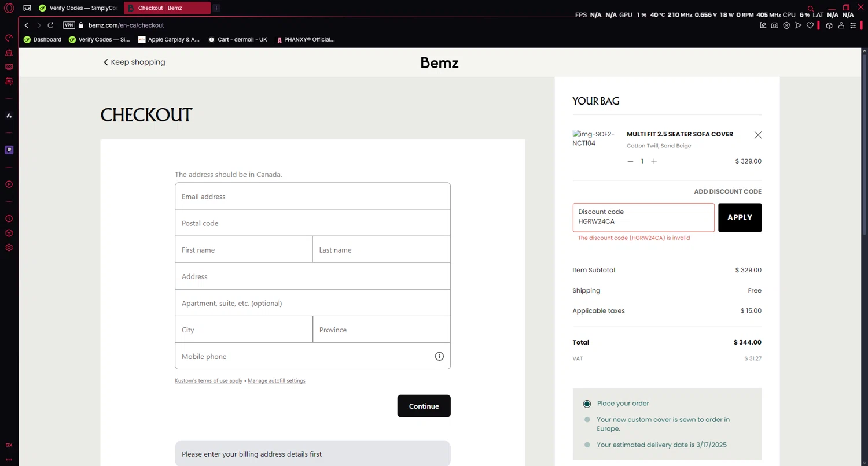Click Keep shopping link

pyautogui.click(x=134, y=62)
